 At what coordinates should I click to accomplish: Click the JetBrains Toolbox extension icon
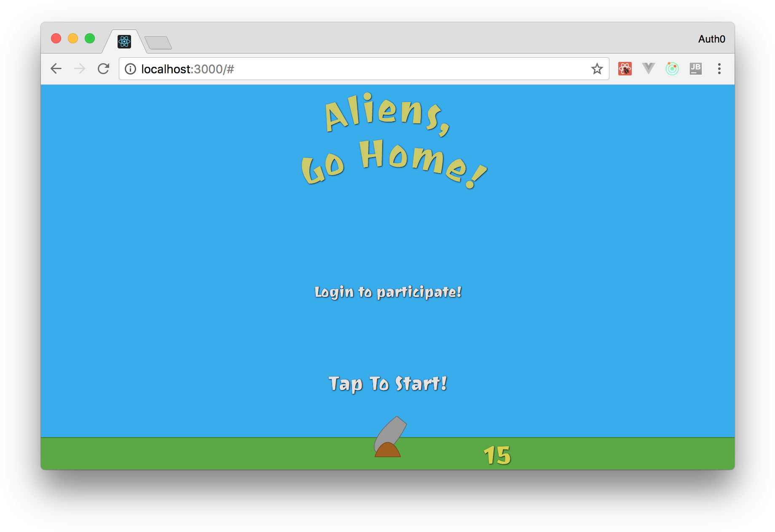click(x=695, y=68)
